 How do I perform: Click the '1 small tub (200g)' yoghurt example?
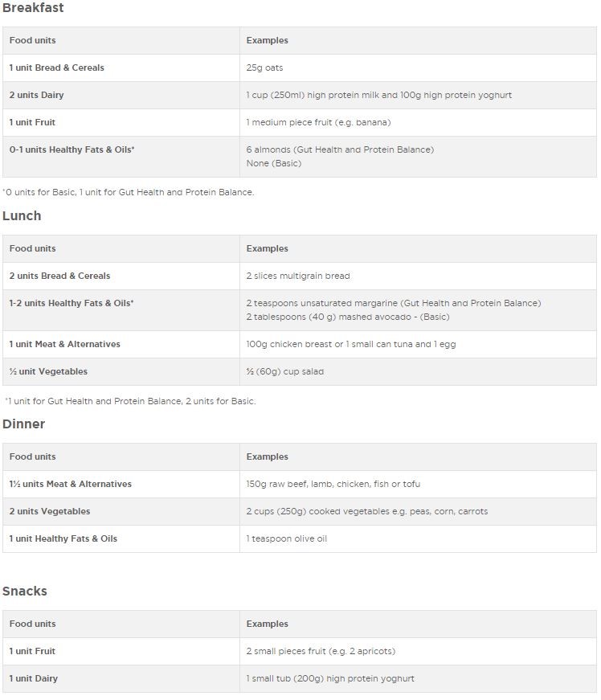pyautogui.click(x=330, y=679)
